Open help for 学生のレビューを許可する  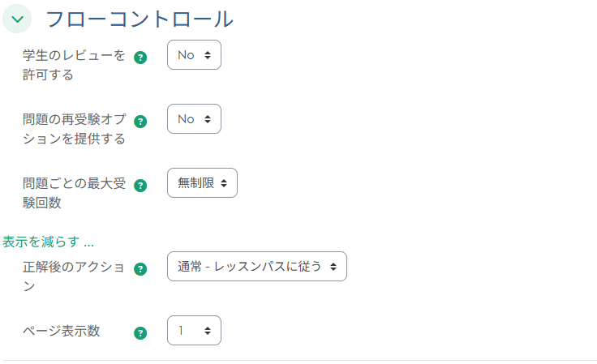[140, 58]
